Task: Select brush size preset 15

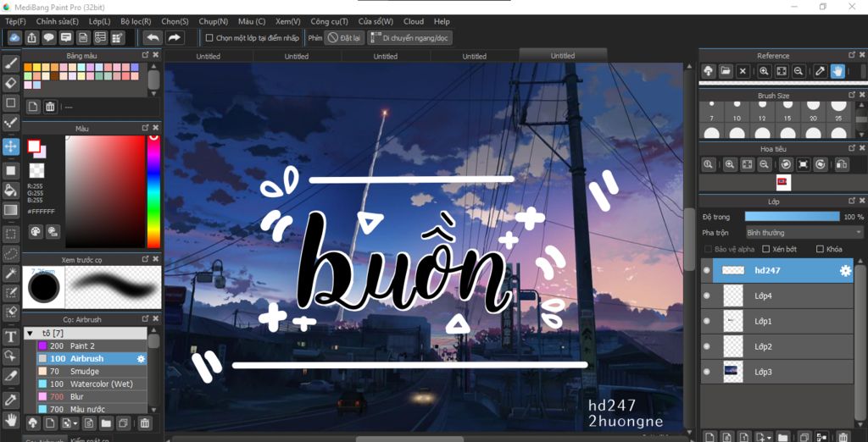Action: pos(787,111)
